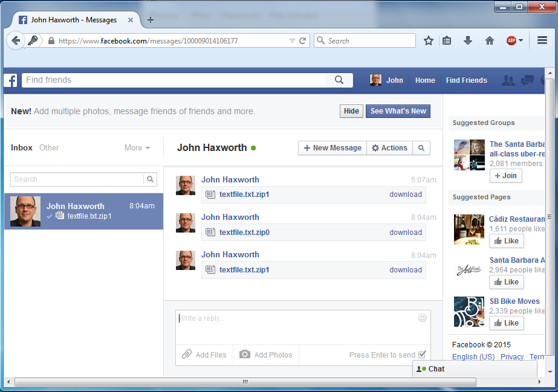Open emoticon picker in reply box
This screenshot has width=558, height=392.
click(x=423, y=318)
